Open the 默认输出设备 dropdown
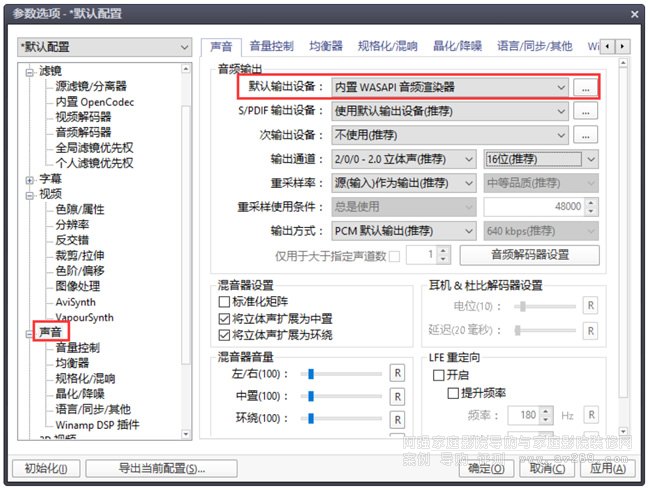 451,87
